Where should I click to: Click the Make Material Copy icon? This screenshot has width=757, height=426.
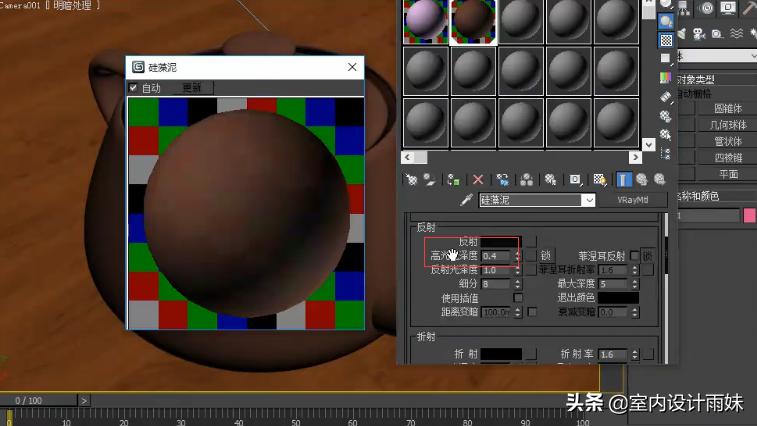(x=503, y=180)
